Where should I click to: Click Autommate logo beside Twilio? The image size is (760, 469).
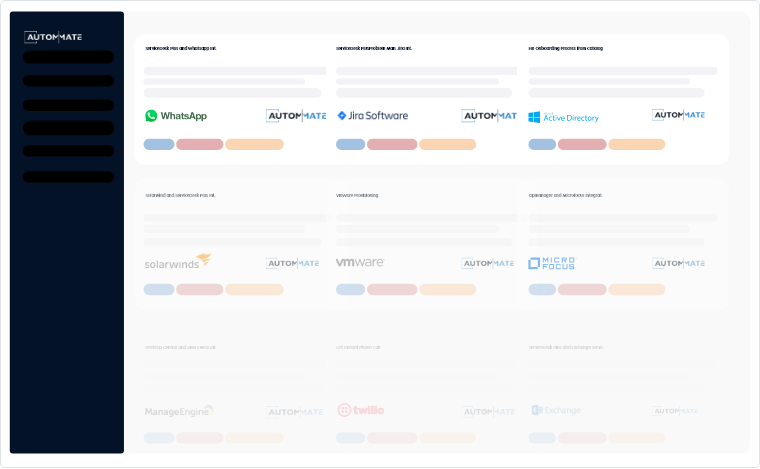[x=488, y=411]
